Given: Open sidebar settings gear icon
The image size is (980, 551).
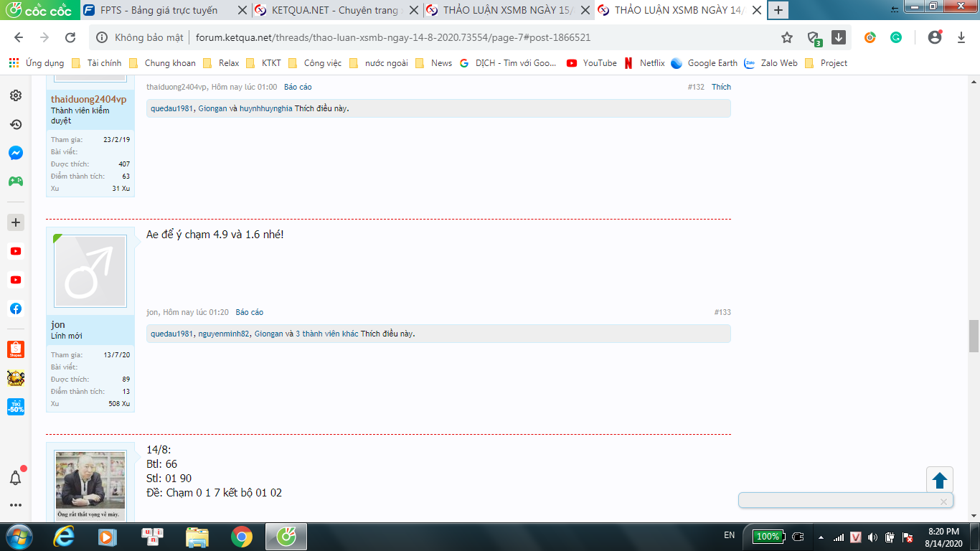Looking at the screenshot, I should click(15, 95).
